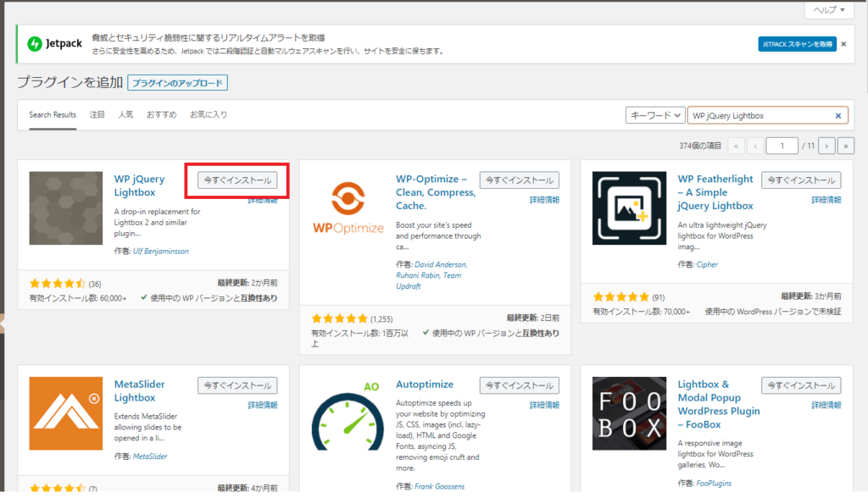Clear the search field with the X icon
Viewport: 868px width, 498px height.
pyautogui.click(x=837, y=115)
